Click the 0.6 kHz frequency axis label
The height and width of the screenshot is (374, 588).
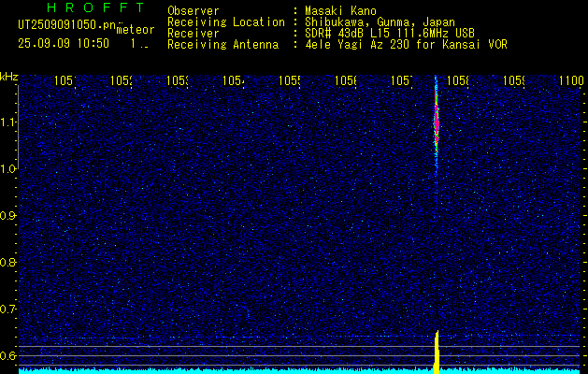click(x=8, y=355)
